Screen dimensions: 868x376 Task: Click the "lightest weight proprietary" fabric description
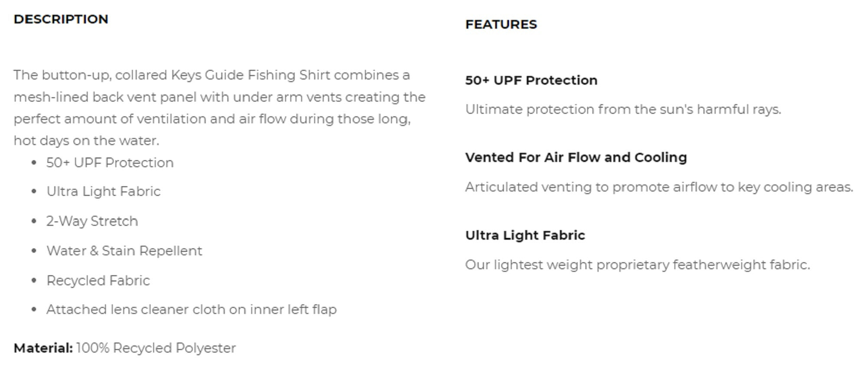click(637, 265)
